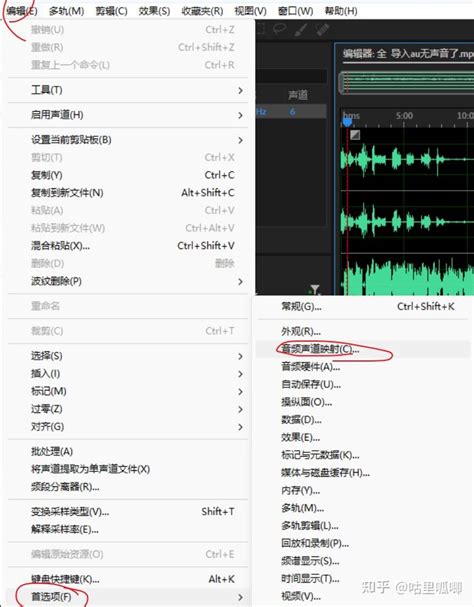Open 视频(V)... preferences
474x607 pixels.
point(362,597)
